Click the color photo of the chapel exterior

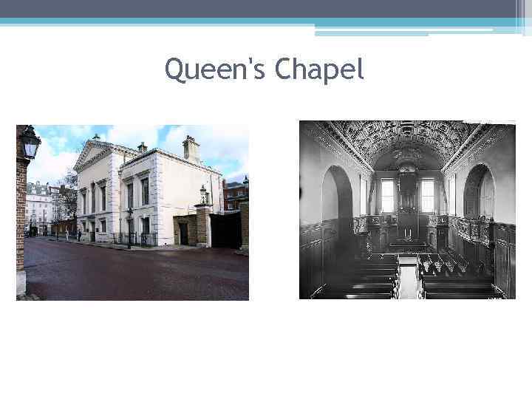[133, 212]
